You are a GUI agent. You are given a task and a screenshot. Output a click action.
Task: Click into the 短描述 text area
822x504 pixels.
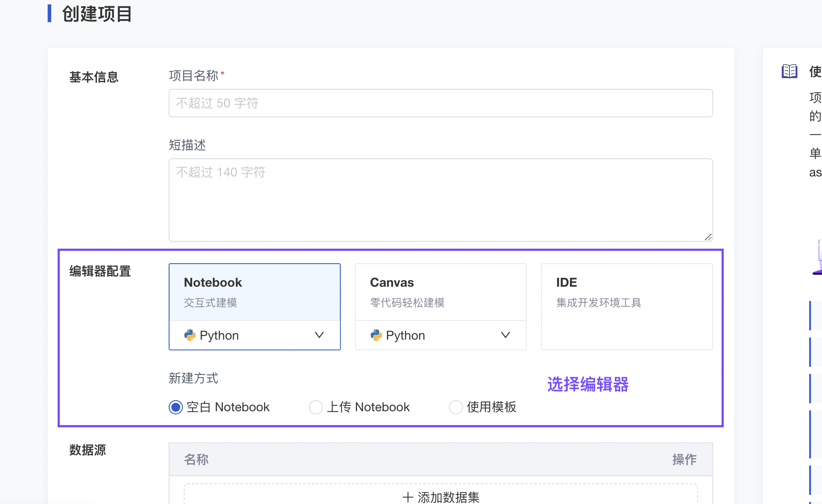click(x=440, y=200)
